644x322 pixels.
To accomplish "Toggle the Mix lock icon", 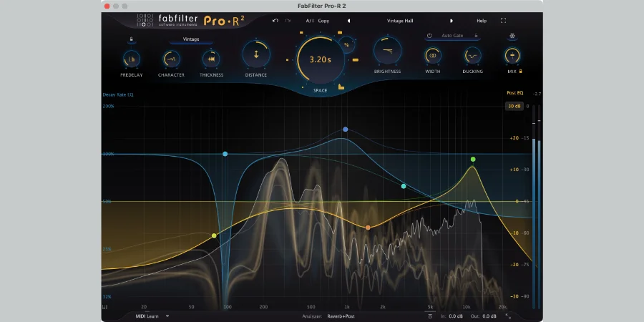I will point(521,72).
